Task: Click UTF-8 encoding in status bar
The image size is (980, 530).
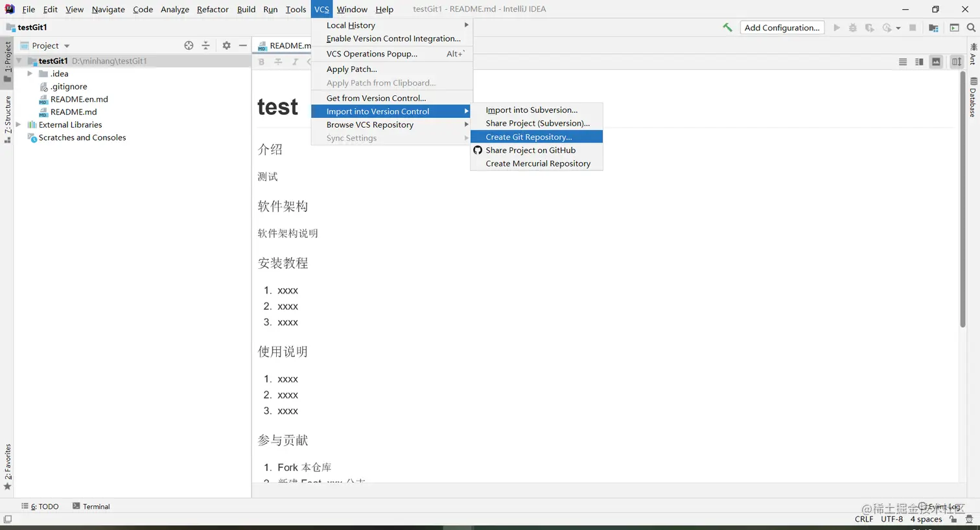Action: (x=892, y=519)
